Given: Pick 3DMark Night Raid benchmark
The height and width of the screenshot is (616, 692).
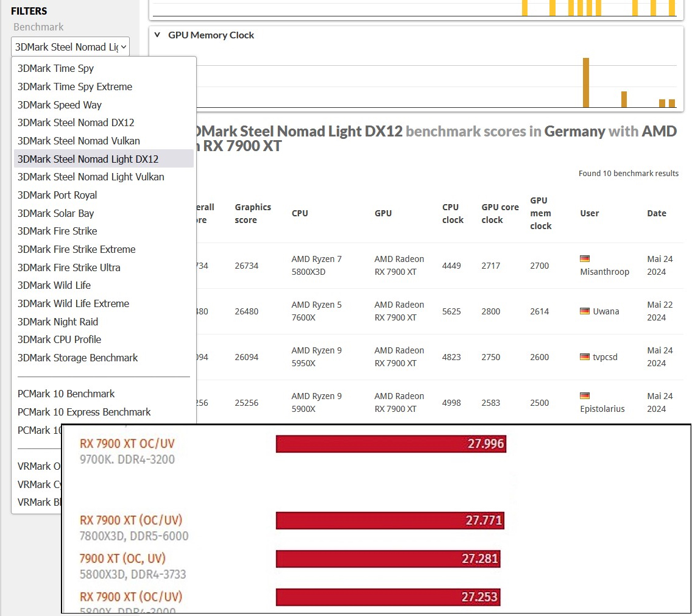Looking at the screenshot, I should click(x=58, y=322).
